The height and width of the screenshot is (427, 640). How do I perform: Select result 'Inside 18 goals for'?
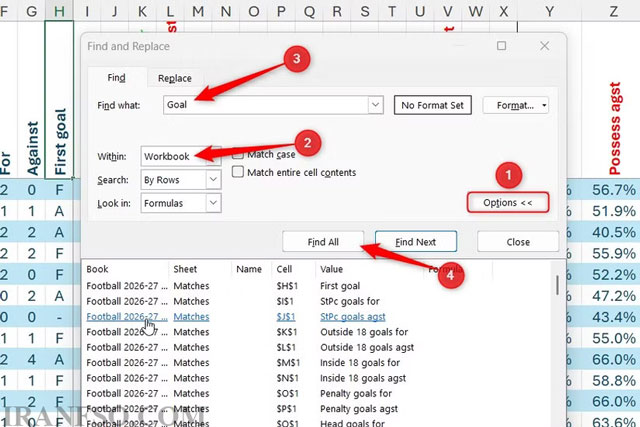click(x=316, y=363)
